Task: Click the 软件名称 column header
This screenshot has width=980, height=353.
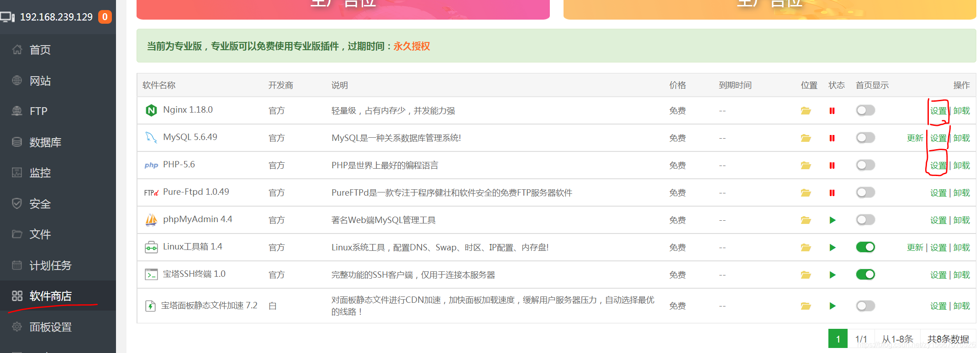Action: 159,85
